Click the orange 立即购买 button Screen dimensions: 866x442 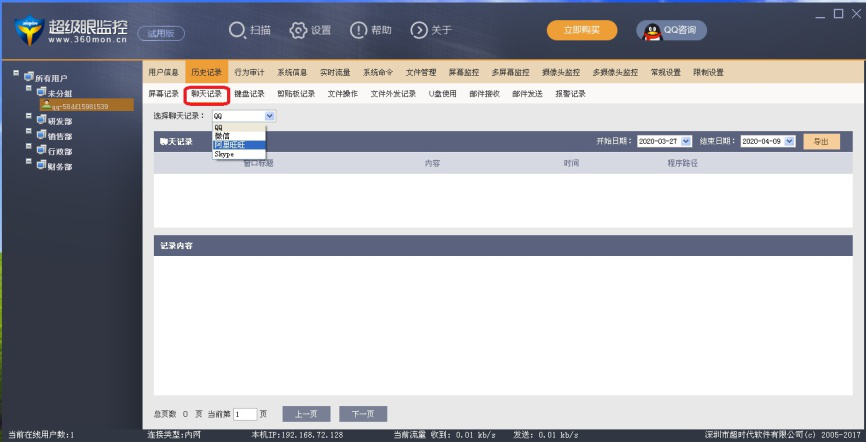(582, 30)
